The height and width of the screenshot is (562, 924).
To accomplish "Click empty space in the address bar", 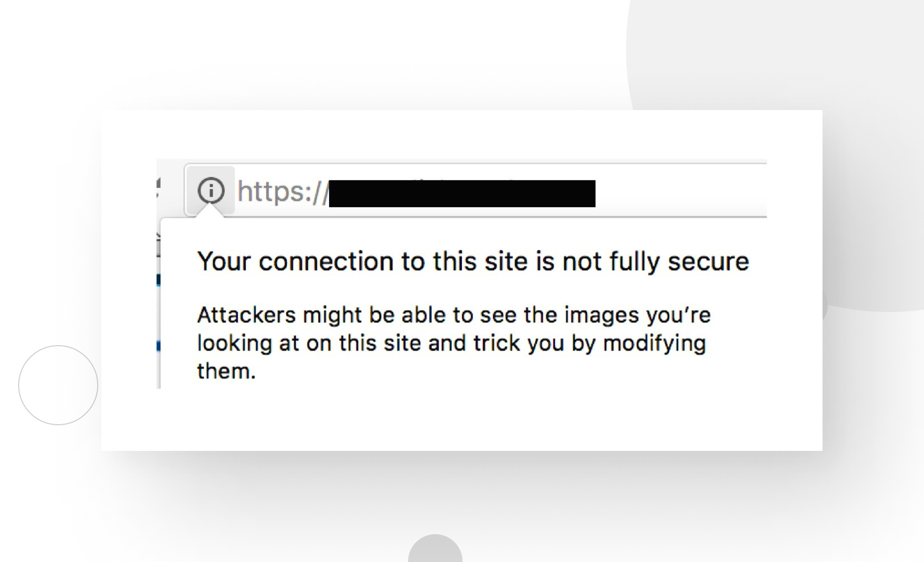I will (x=681, y=191).
